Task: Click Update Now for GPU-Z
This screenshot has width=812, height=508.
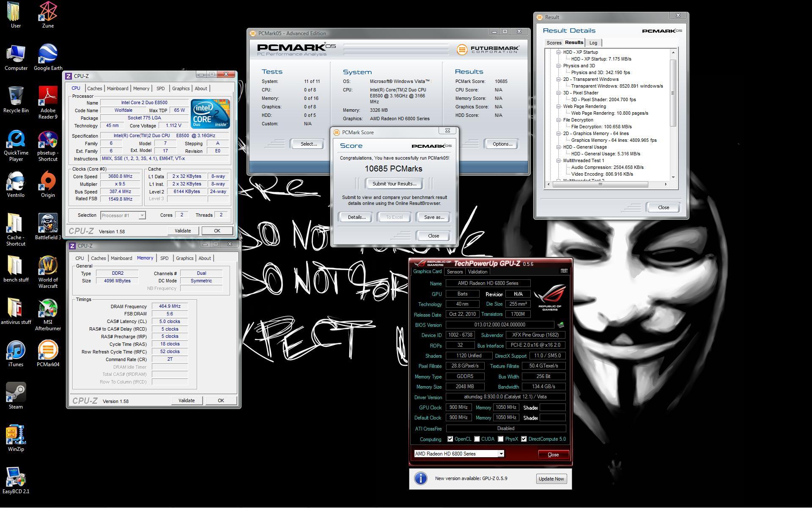Action: click(x=551, y=479)
